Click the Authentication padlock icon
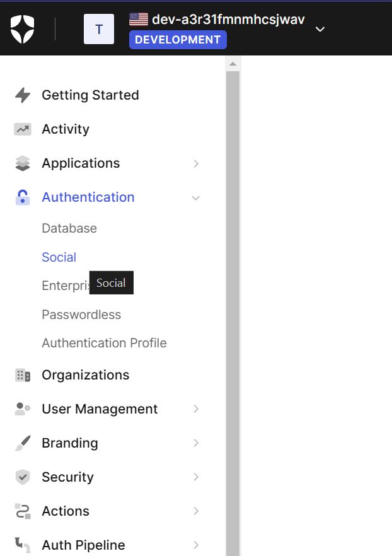The height and width of the screenshot is (556, 392). (23, 197)
